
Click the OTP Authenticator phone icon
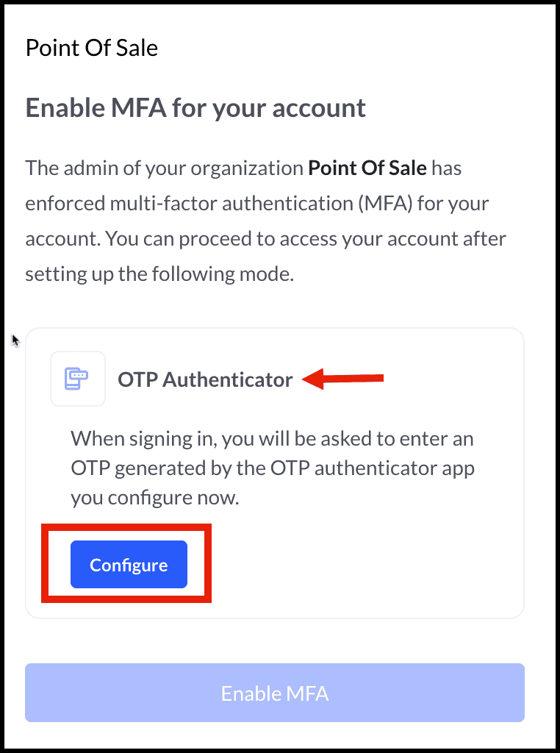pos(76,379)
